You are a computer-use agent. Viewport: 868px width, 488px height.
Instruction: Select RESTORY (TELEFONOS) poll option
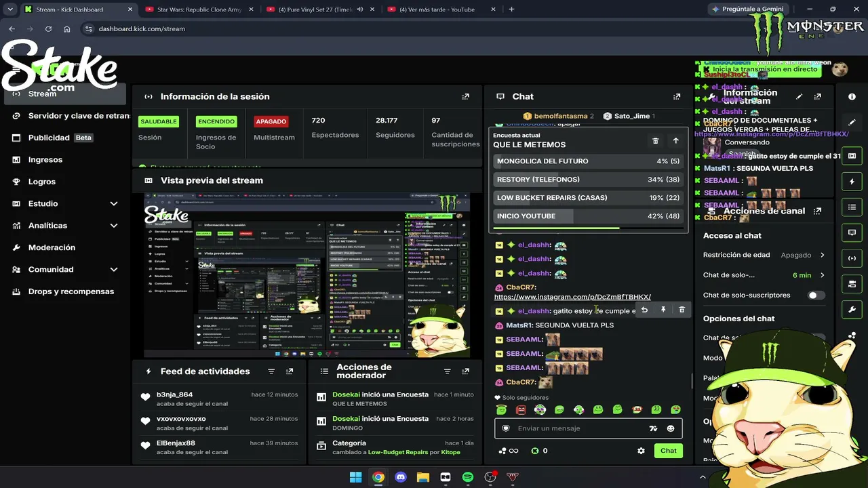(x=589, y=180)
